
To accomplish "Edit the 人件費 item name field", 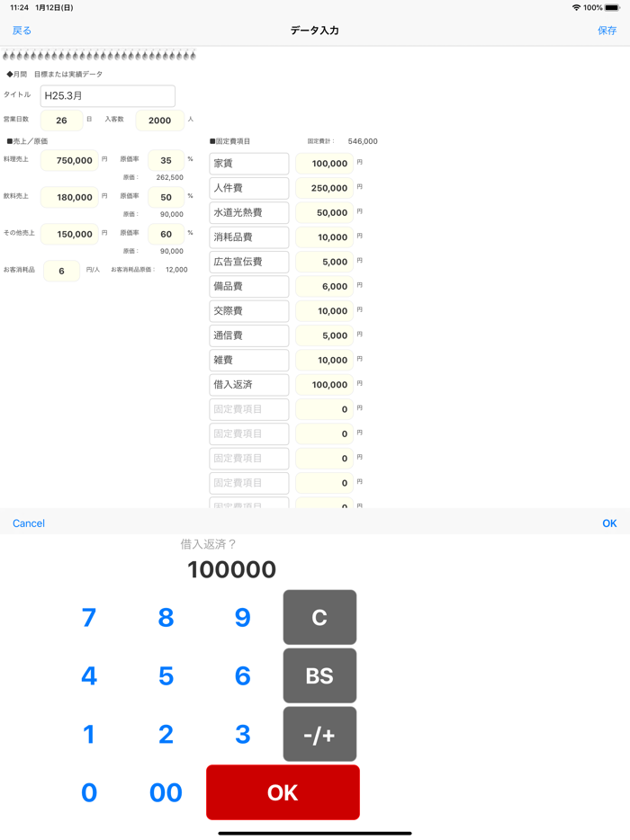I will pyautogui.click(x=248, y=188).
